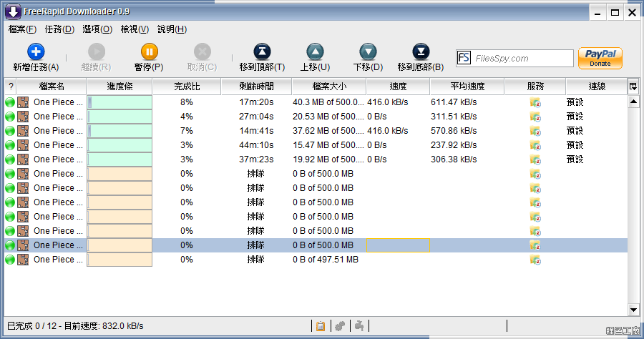
Task: Click the PayPal Donate button
Action: (x=600, y=58)
